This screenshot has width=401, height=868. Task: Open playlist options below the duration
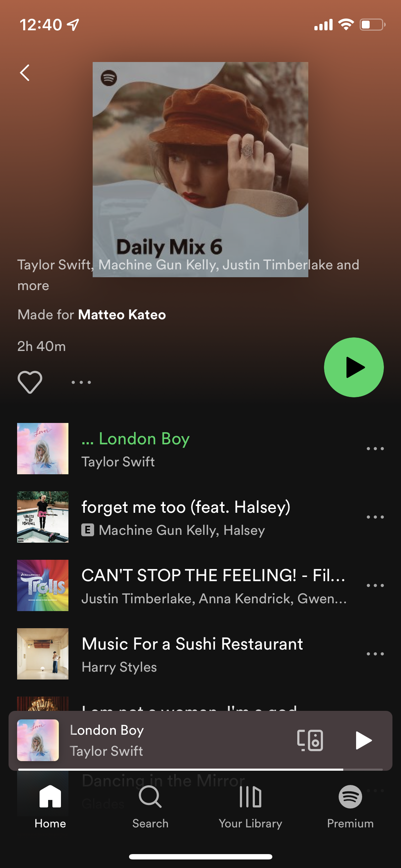click(x=81, y=382)
